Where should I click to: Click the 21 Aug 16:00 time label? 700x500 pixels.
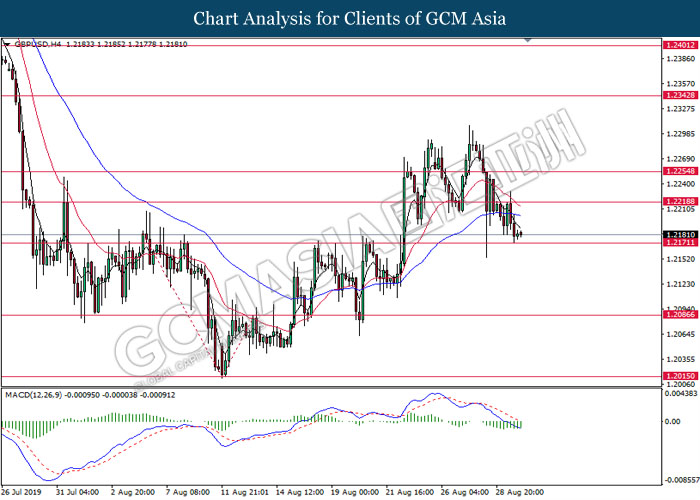point(410,492)
